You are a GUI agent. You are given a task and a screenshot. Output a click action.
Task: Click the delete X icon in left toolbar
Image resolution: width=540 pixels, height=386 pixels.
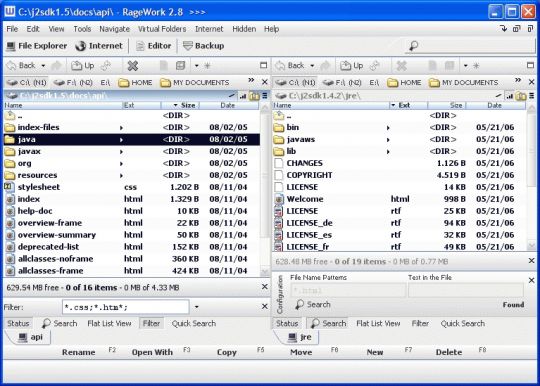(x=133, y=65)
